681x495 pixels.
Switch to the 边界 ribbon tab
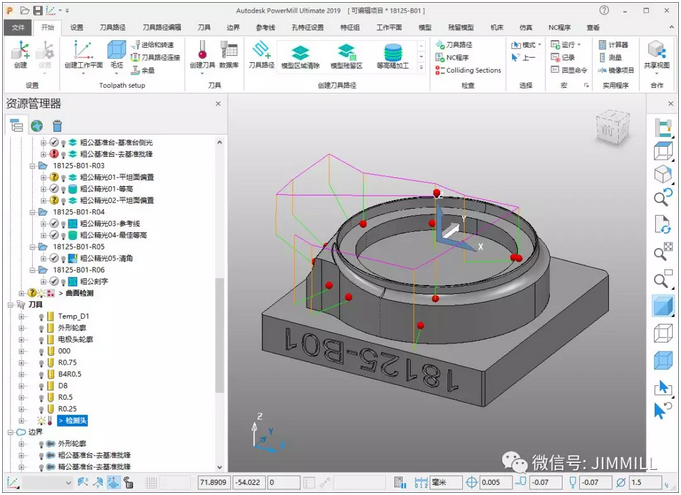coord(233,27)
